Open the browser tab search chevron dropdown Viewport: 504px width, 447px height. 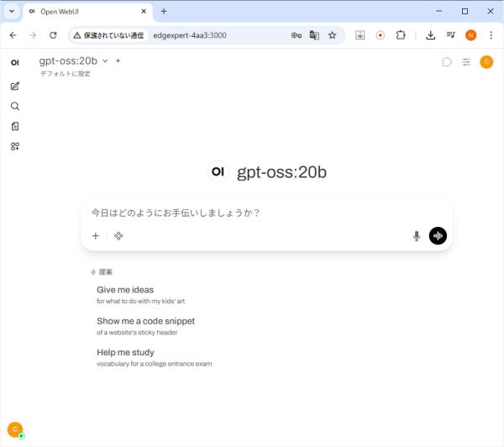(12, 12)
